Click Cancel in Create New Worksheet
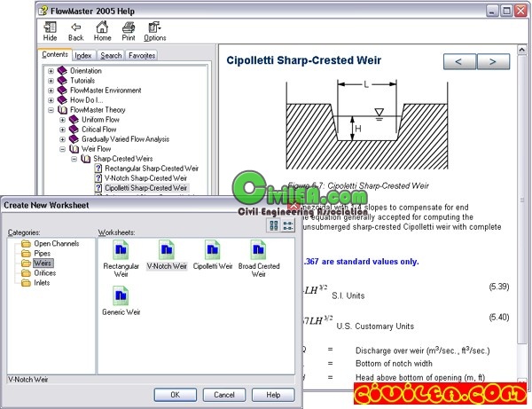The image size is (532, 409). [224, 395]
